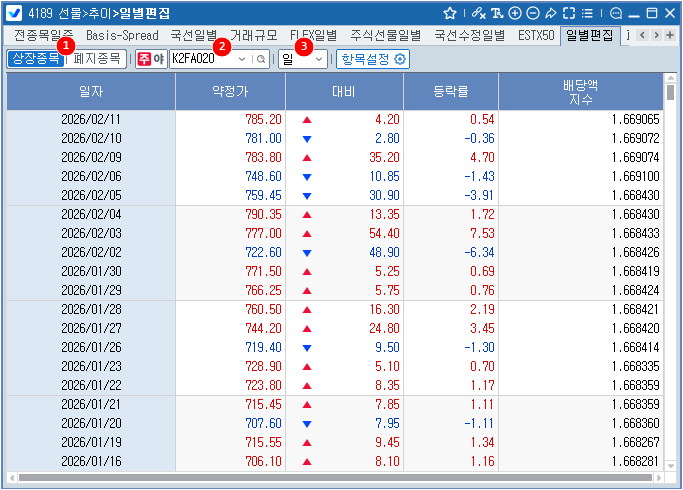The height and width of the screenshot is (490, 683).
Task: Open the 일 period dropdown
Action: (x=304, y=59)
